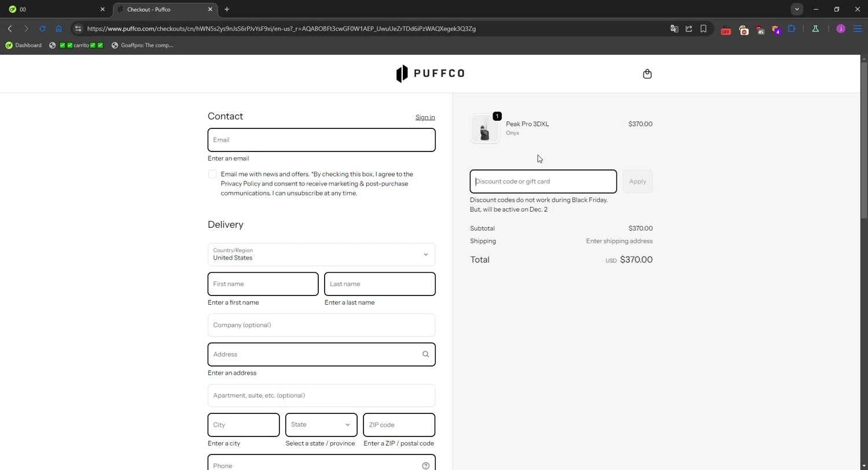
Task: Click the phone field help icon
Action: (425, 465)
